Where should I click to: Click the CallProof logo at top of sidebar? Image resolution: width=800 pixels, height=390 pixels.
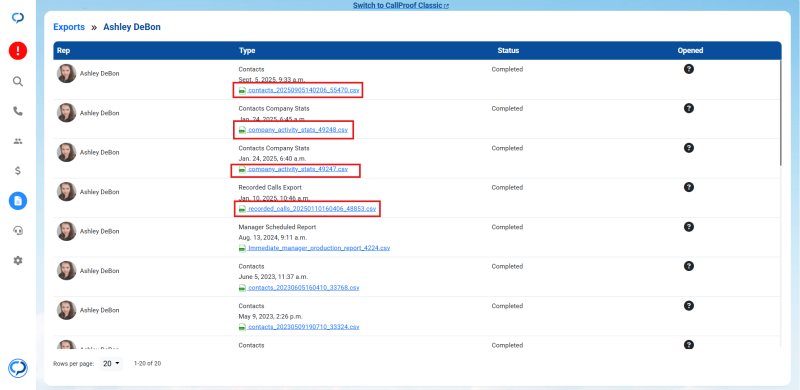pos(18,18)
